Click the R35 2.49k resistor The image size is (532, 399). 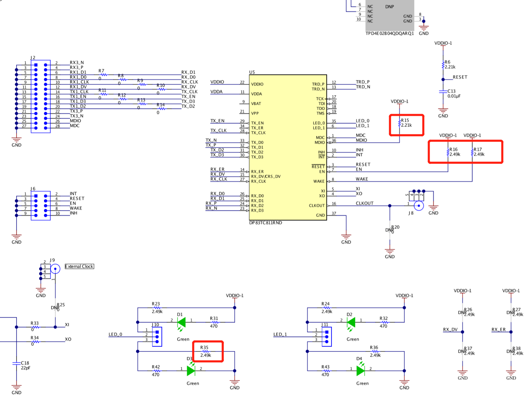coord(206,352)
